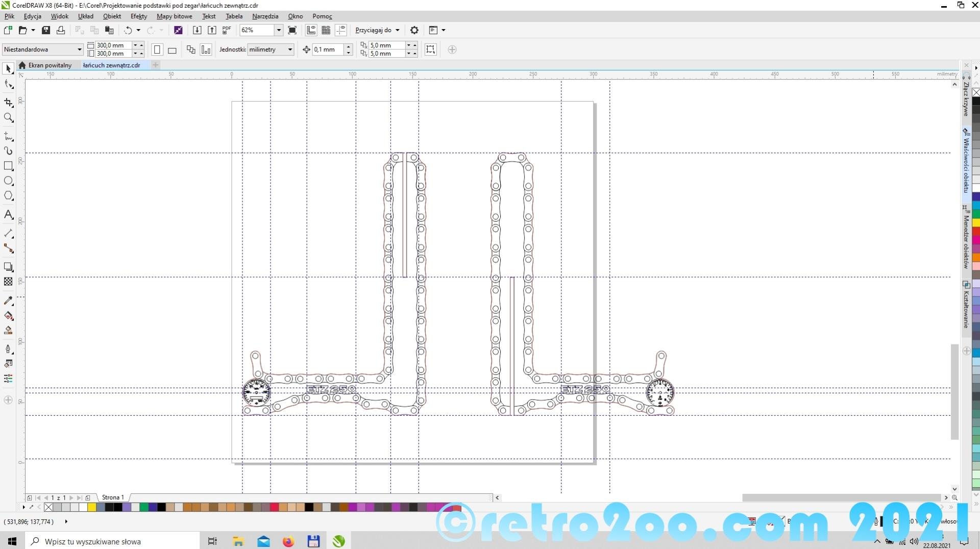This screenshot has height=549, width=980.
Task: Select the Polygon tool
Action: (8, 196)
